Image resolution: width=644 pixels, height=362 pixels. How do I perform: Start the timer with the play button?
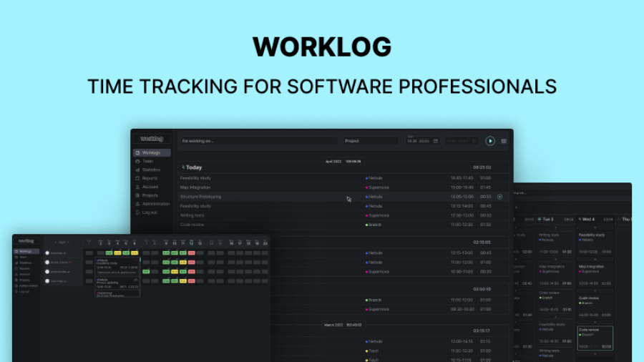coord(490,141)
